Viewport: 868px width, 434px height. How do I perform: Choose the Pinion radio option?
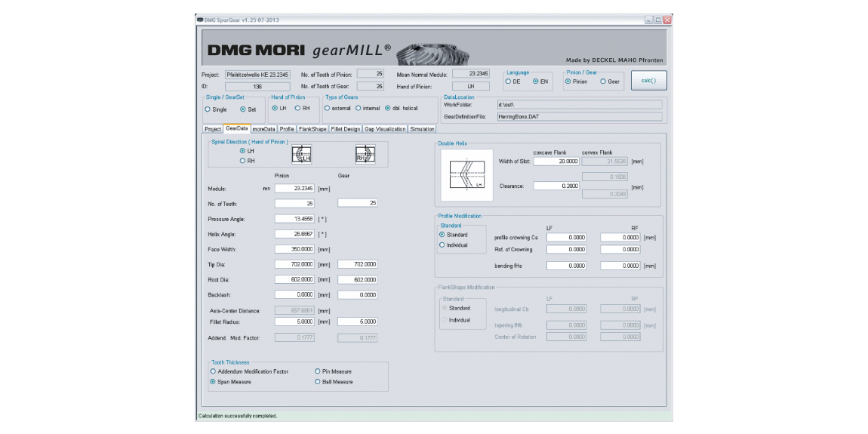[568, 82]
